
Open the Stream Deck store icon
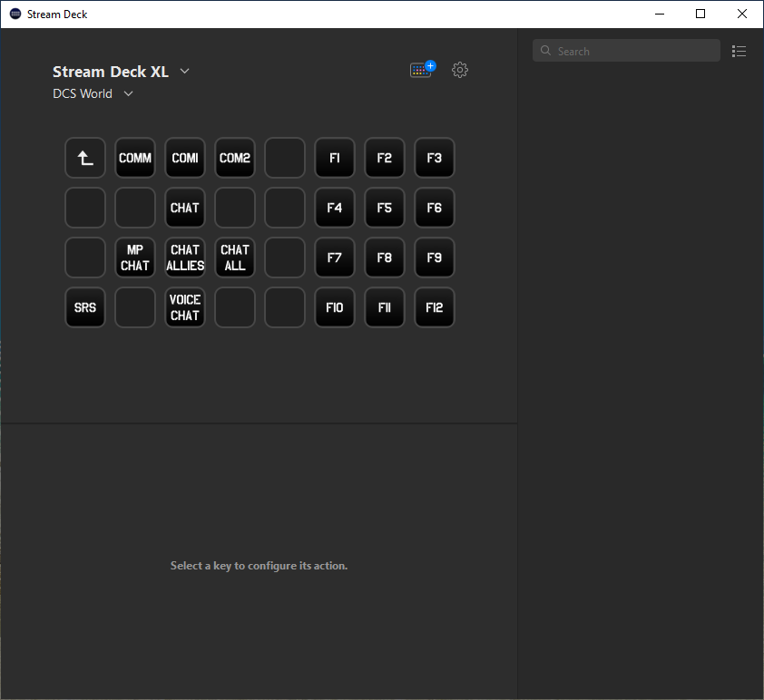[422, 70]
